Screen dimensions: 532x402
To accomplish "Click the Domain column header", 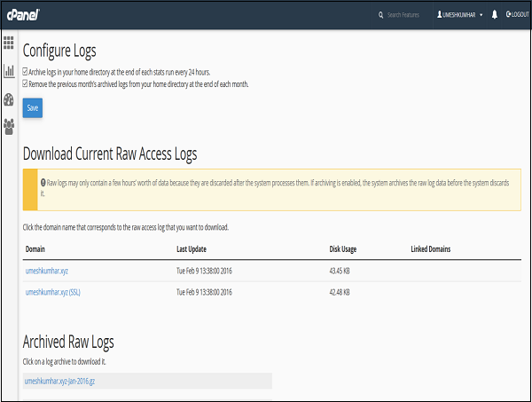I will click(x=37, y=249).
